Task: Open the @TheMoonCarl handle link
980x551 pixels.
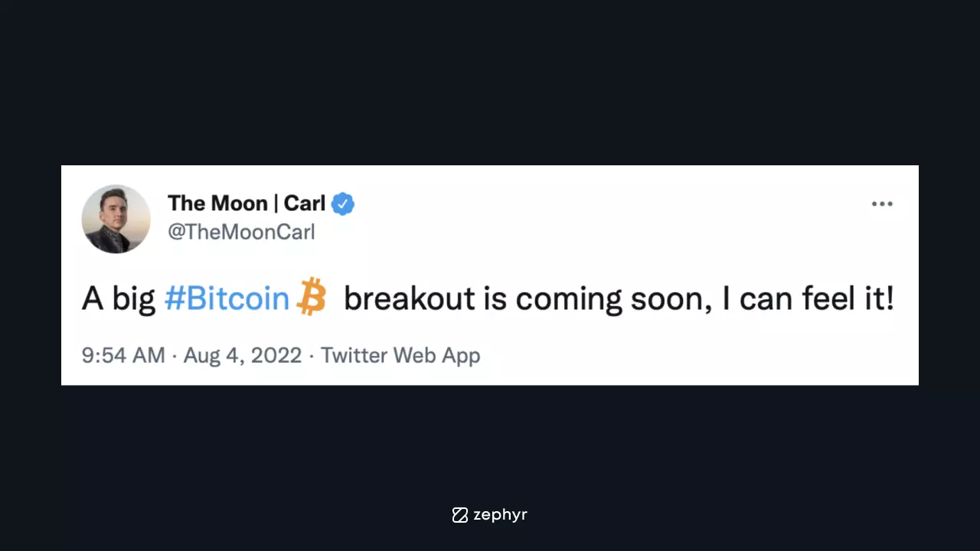Action: coord(241,232)
